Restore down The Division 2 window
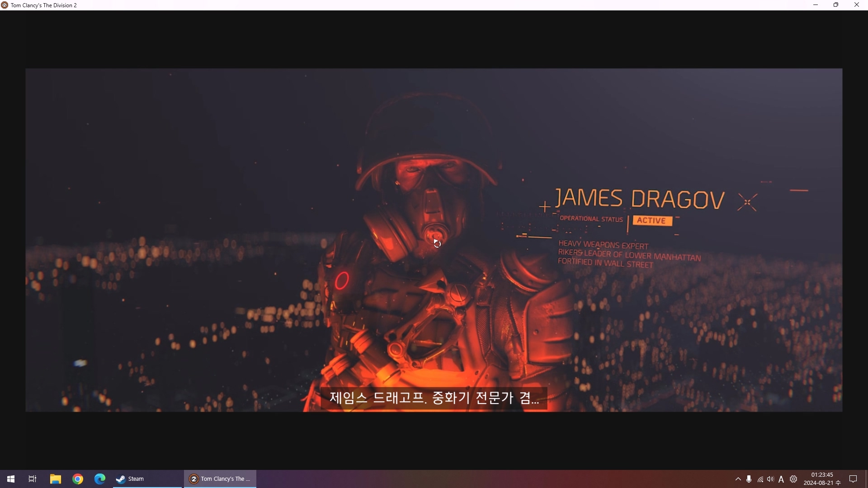This screenshot has width=868, height=488. (836, 5)
